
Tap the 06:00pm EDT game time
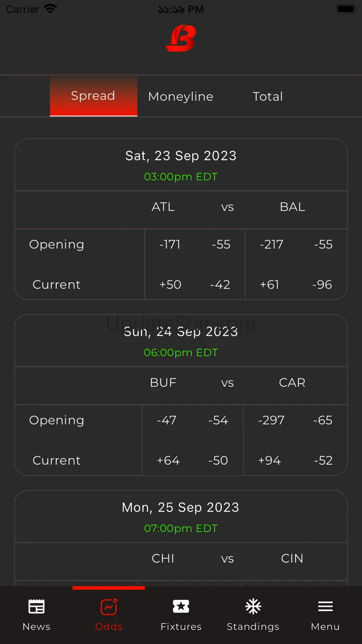tap(181, 352)
